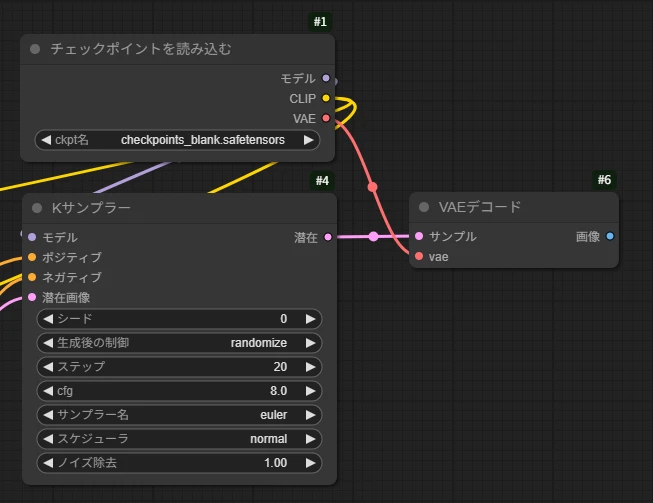
Task: Click the midpoint dot on the pink link
Action: tap(373, 237)
